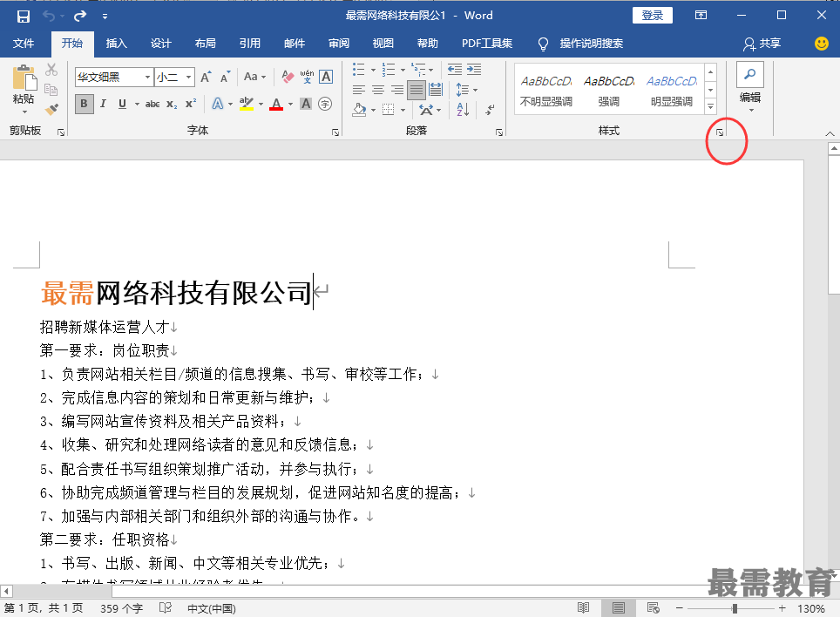Apply the 不明显强调 style
This screenshot has width=840, height=617.
(545, 90)
